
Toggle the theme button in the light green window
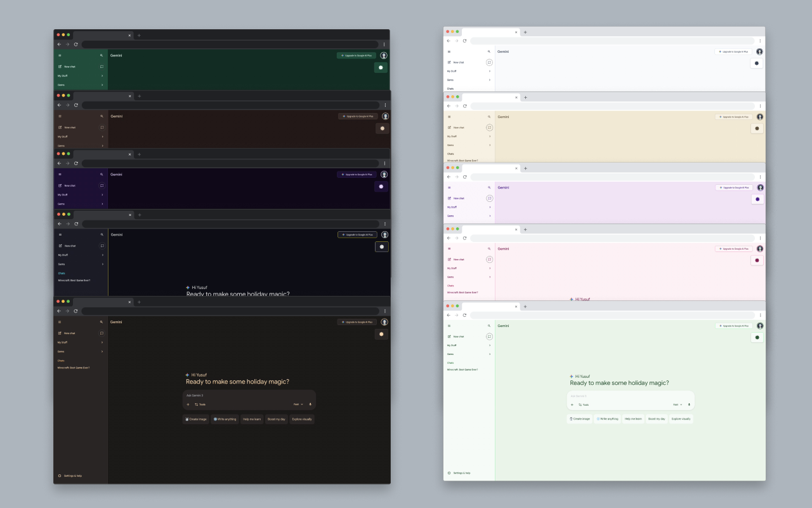[x=757, y=338]
